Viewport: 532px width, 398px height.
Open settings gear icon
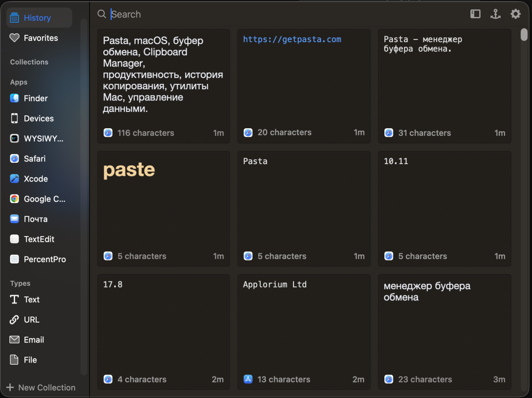point(516,14)
